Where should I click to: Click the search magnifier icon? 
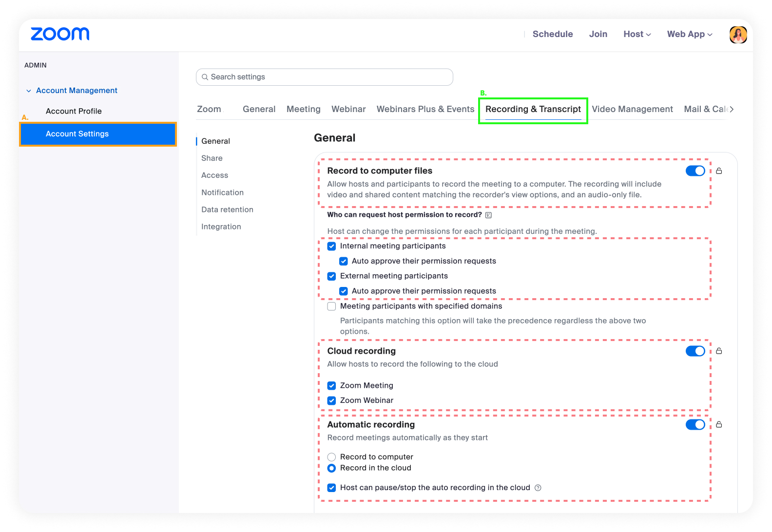(205, 77)
